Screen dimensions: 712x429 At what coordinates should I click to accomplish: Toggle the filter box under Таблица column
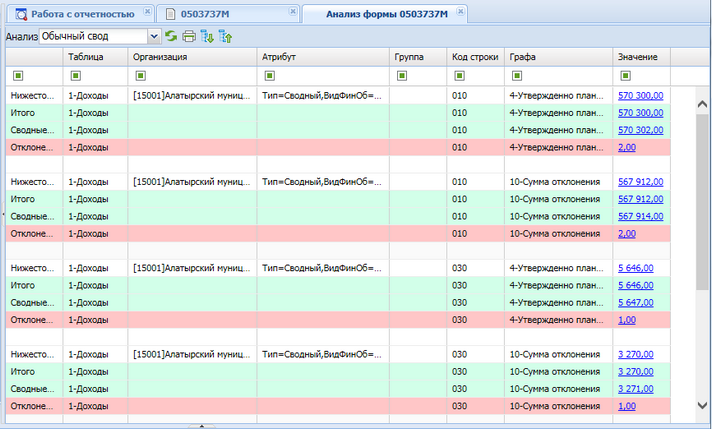point(76,76)
